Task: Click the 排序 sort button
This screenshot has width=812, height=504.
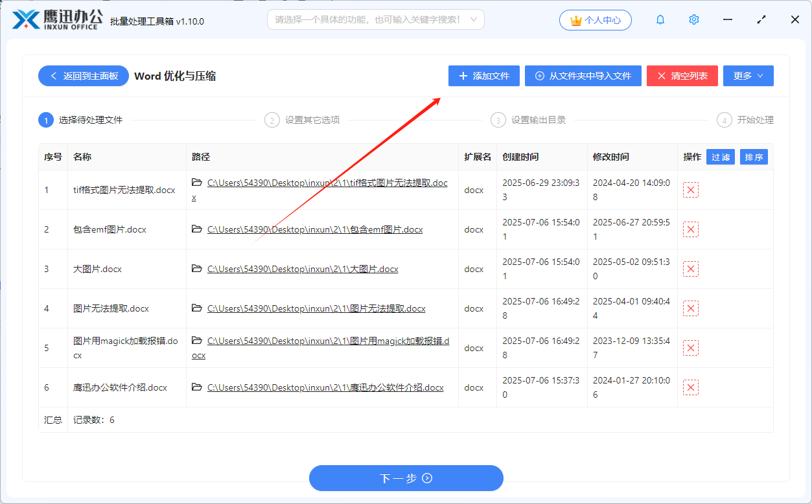Action: [x=754, y=157]
